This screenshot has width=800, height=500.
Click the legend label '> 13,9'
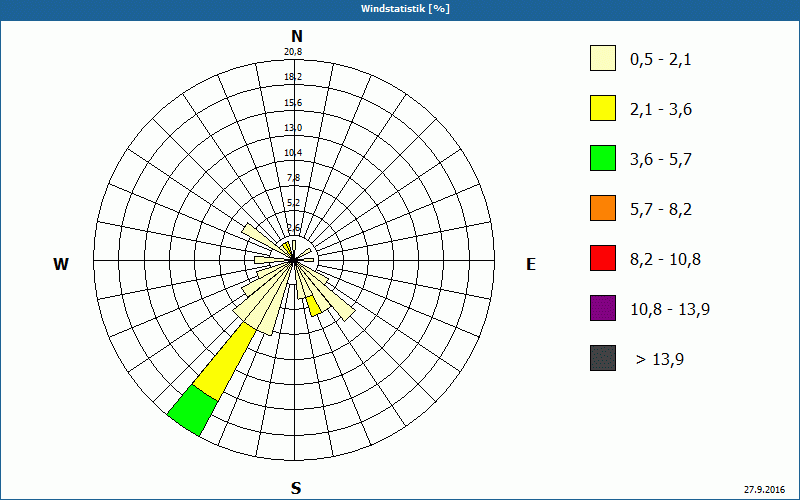(x=660, y=360)
